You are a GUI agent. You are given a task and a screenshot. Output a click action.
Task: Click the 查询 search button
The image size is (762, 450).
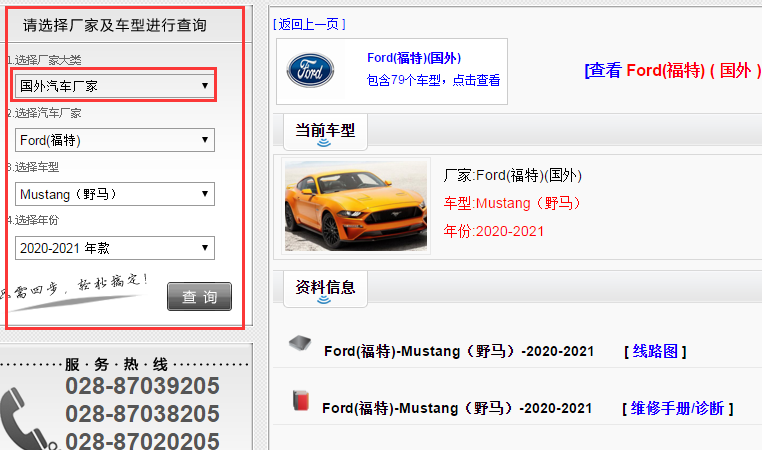click(x=199, y=296)
